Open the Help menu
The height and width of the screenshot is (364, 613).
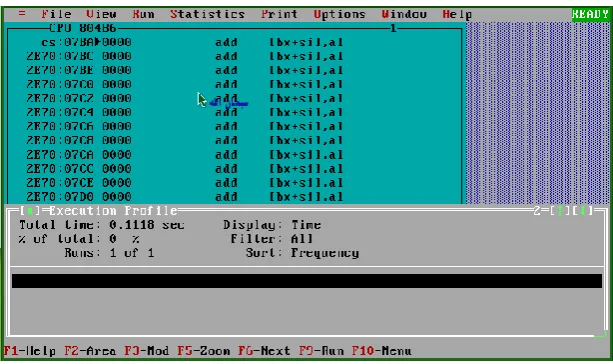[457, 14]
